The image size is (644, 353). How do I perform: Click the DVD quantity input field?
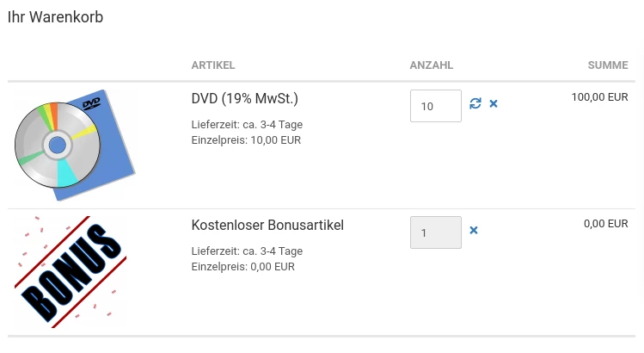tap(436, 106)
